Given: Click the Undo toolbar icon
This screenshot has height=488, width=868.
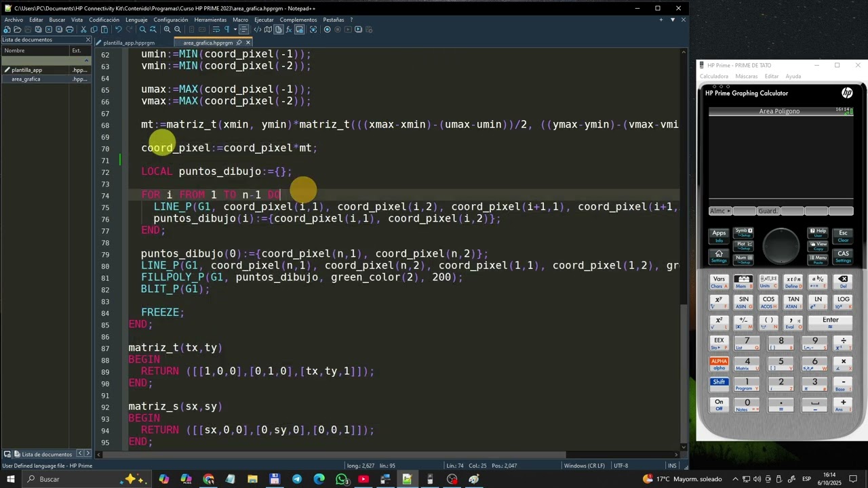Looking at the screenshot, I should point(119,29).
